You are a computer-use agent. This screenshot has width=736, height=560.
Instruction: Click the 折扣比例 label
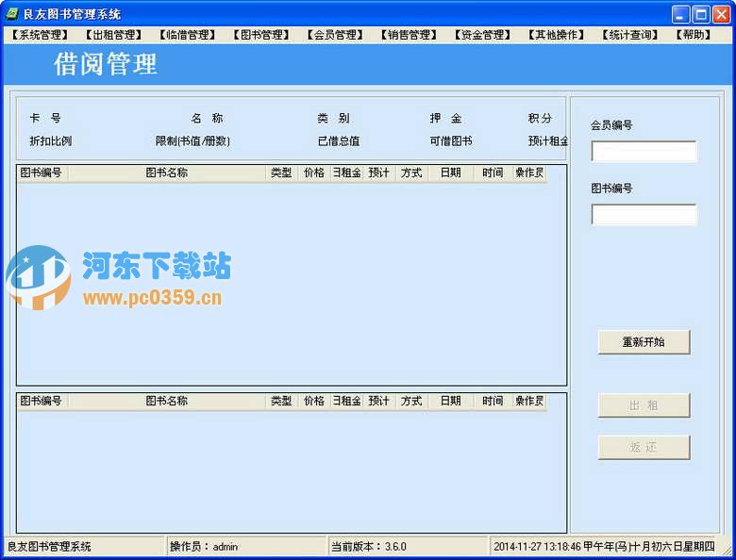coord(51,140)
